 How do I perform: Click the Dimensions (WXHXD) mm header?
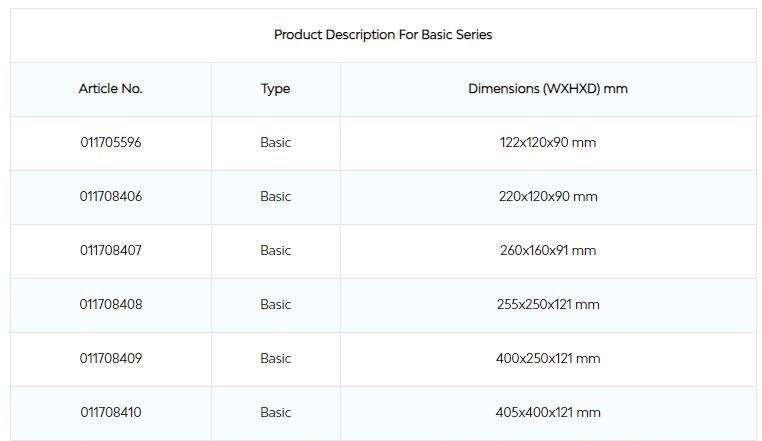548,89
